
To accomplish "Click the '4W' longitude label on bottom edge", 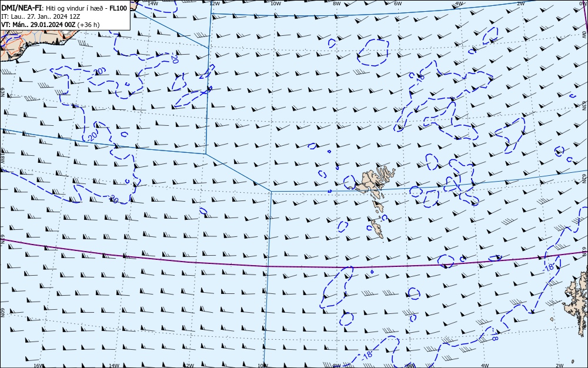I will pyautogui.click(x=485, y=366).
